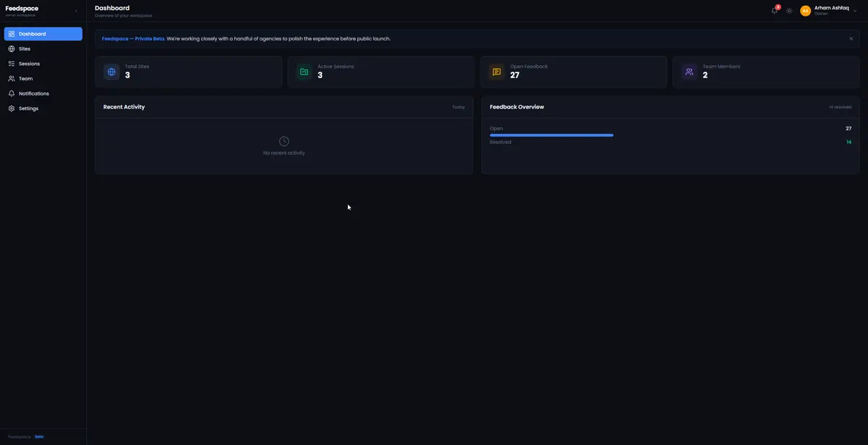Select Team in the sidebar

43,78
